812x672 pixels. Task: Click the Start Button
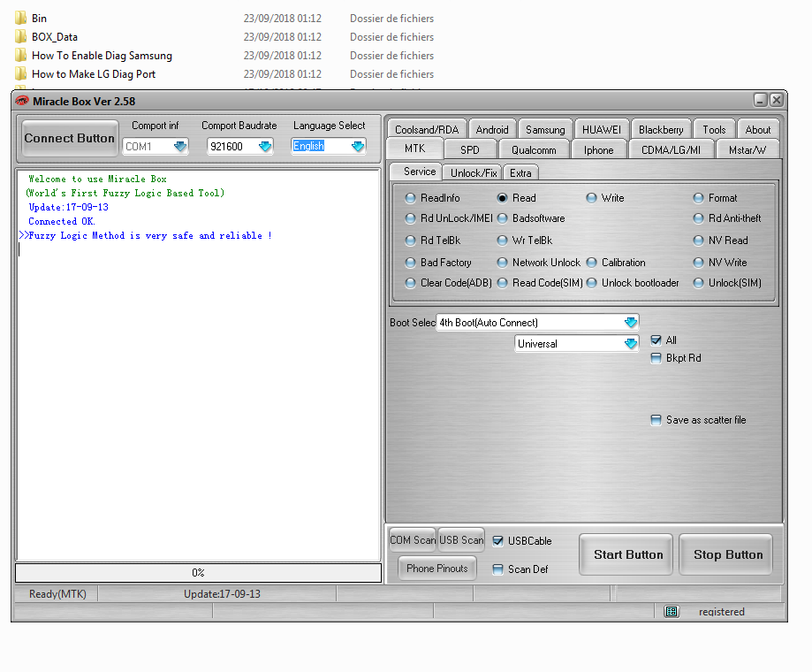click(628, 555)
